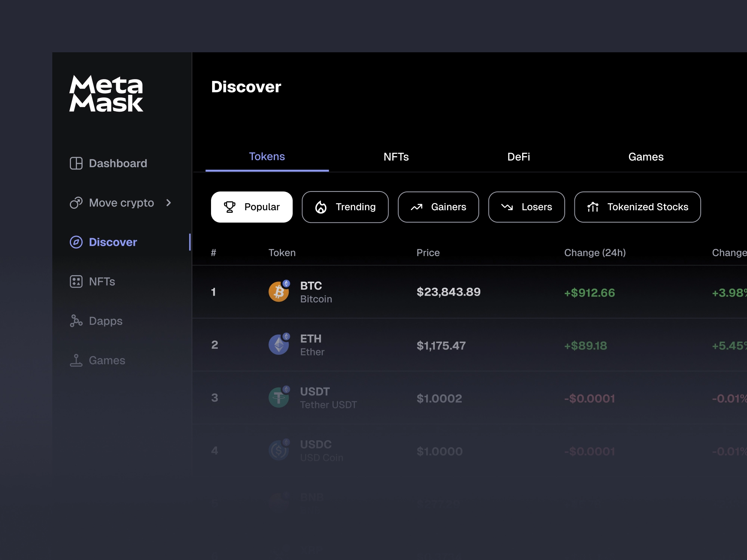Switch to the DeFi tab
747x560 pixels.
[518, 156]
